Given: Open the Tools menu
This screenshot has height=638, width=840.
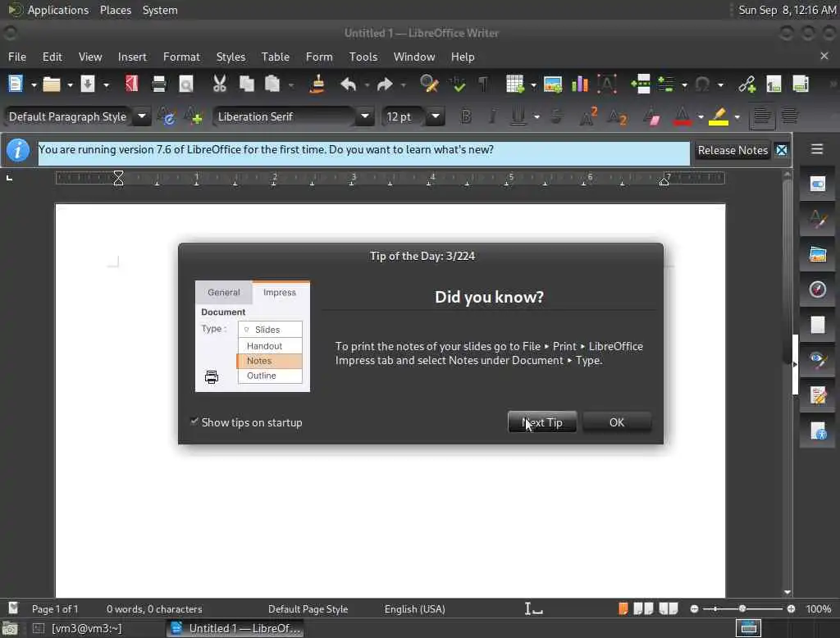Looking at the screenshot, I should tap(363, 57).
